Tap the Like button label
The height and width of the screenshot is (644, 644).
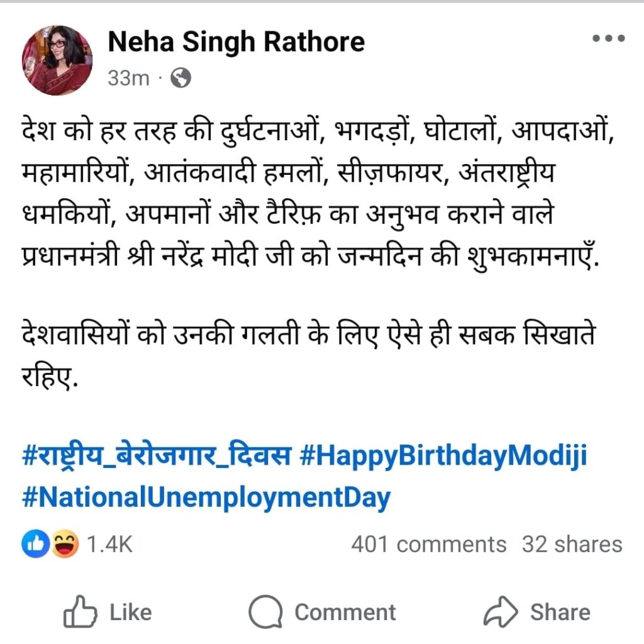(131, 613)
